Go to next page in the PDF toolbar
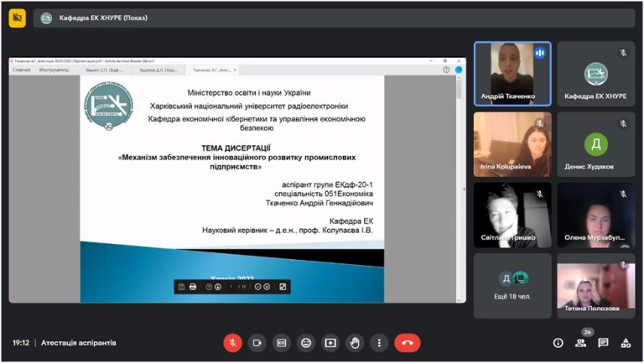The height and width of the screenshot is (363, 644). click(218, 287)
